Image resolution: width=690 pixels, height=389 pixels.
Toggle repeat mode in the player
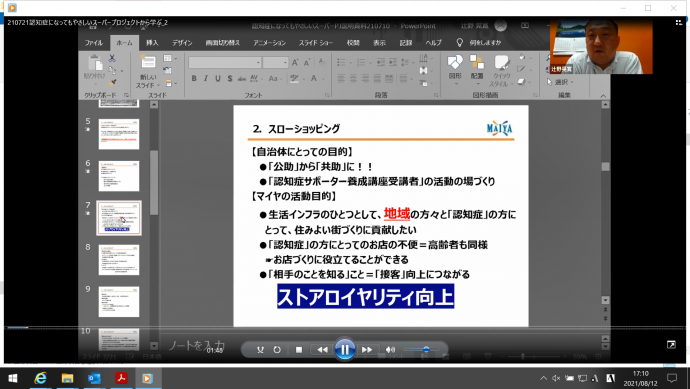[277, 350]
